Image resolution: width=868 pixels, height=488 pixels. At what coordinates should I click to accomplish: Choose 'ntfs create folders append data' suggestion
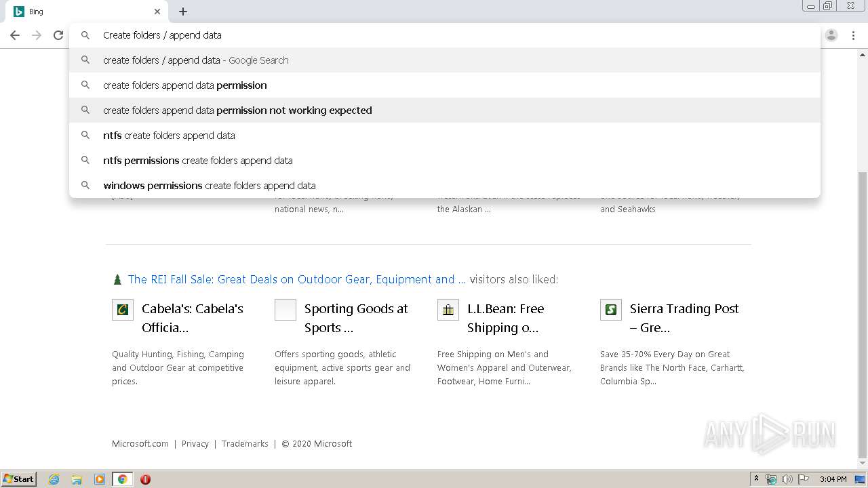tap(169, 136)
